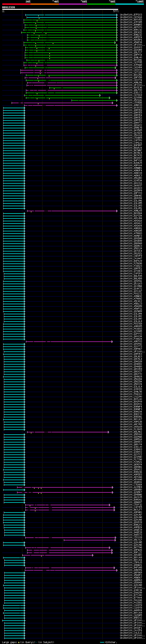The width and height of the screenshot is (146, 644).
Task: Click the UniRef100_B8LMK2 label
Action: [x=131, y=432]
